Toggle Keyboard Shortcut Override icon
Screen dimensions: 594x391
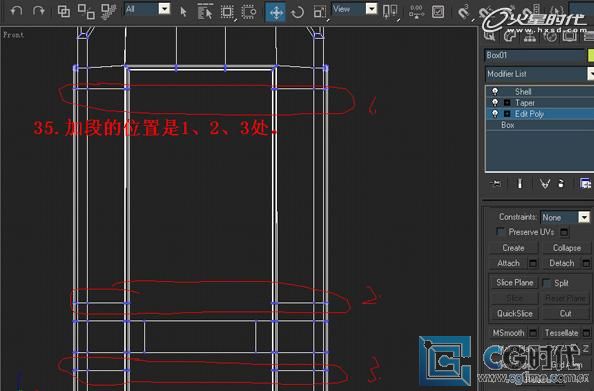tap(438, 11)
